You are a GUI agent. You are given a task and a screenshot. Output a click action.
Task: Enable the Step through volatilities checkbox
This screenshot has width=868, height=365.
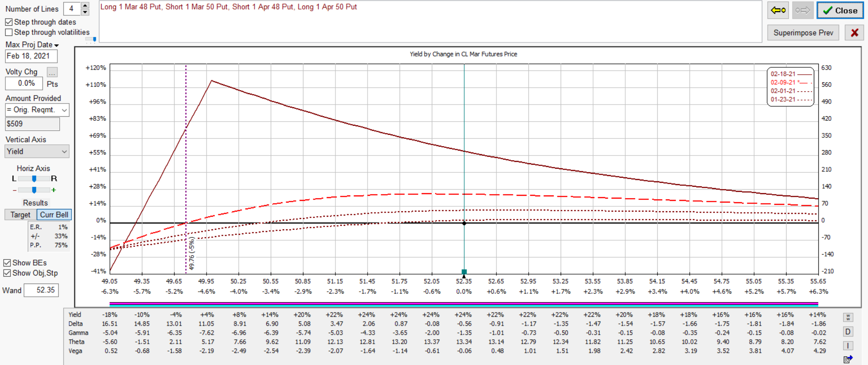pos(9,32)
